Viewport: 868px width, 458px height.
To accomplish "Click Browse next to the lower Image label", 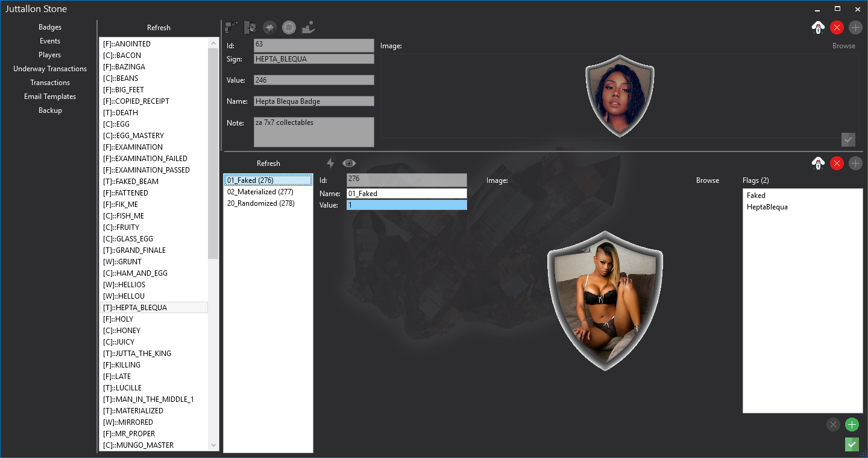I will click(707, 180).
